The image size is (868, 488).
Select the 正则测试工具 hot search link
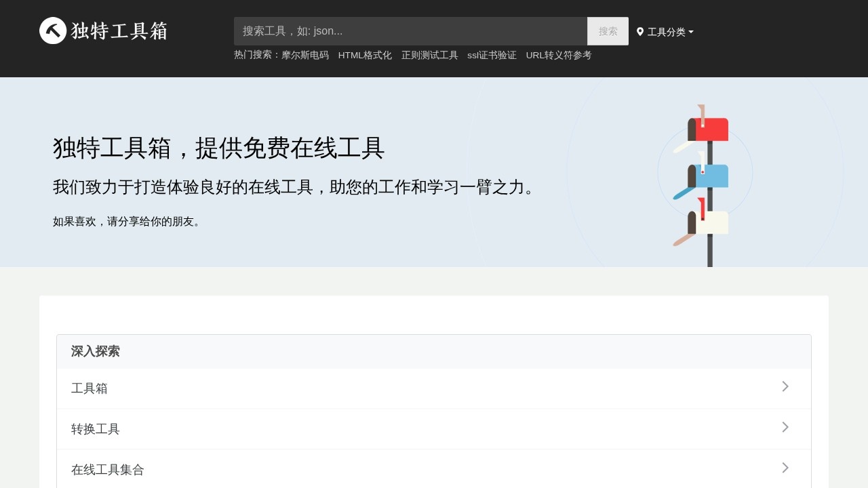(429, 55)
